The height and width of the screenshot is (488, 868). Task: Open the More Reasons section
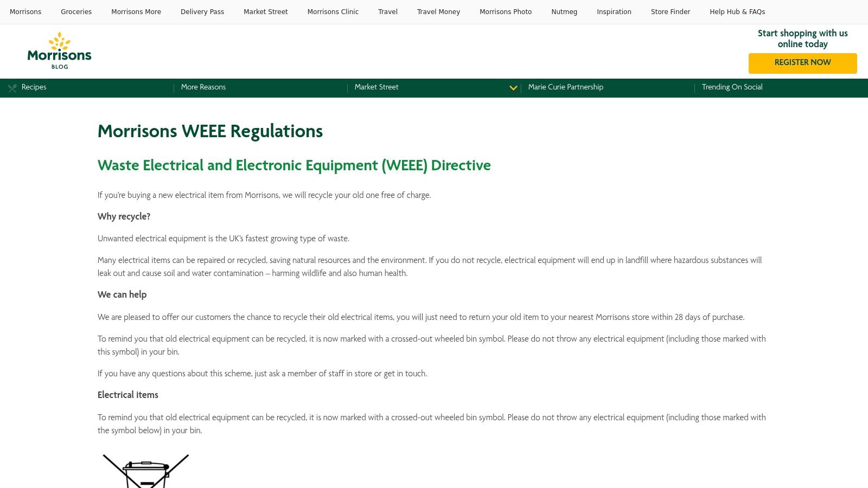[203, 87]
